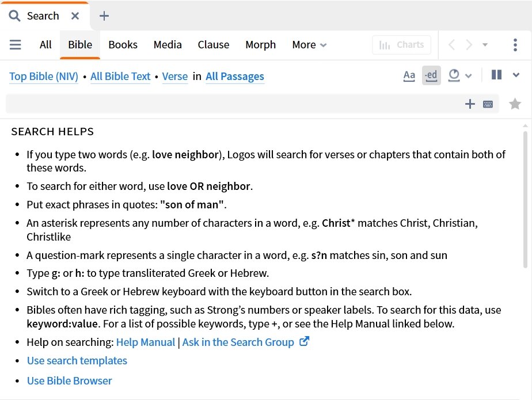This screenshot has width=532, height=400.
Task: Select the Bible search tab
Action: (80, 45)
